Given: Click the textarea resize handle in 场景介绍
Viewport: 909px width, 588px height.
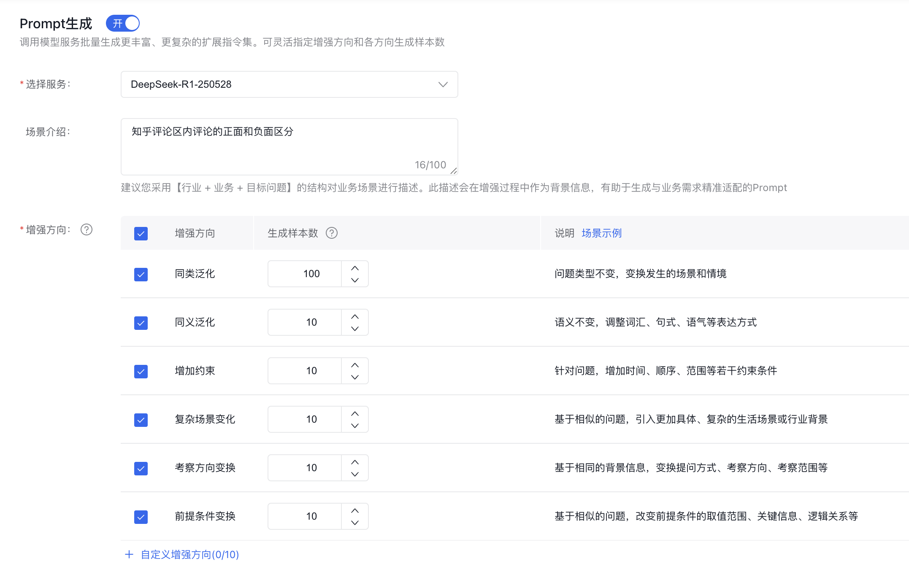Looking at the screenshot, I should pos(454,171).
